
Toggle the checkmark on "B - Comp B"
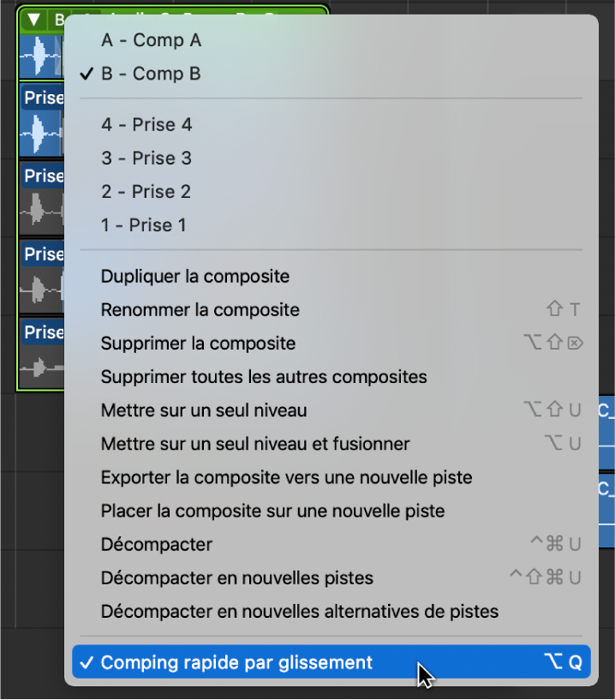coord(151,74)
